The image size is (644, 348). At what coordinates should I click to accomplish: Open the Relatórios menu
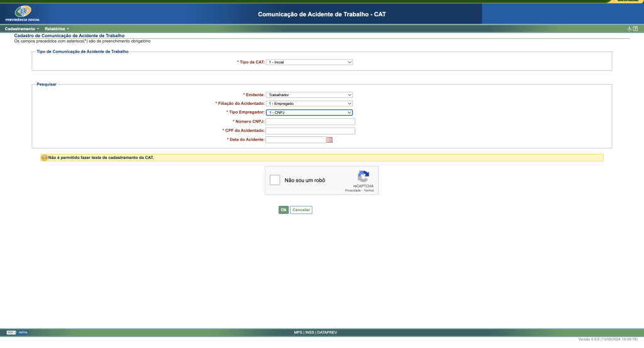click(57, 29)
